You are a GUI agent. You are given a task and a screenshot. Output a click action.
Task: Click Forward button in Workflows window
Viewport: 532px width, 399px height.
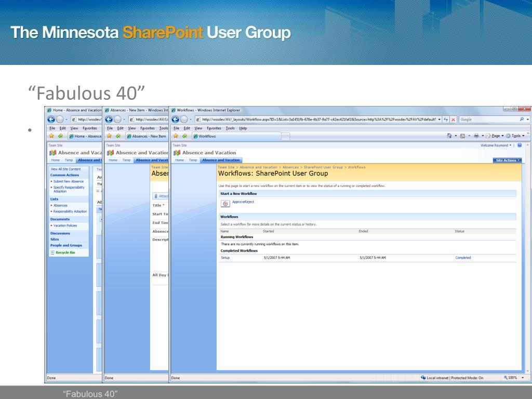point(184,119)
